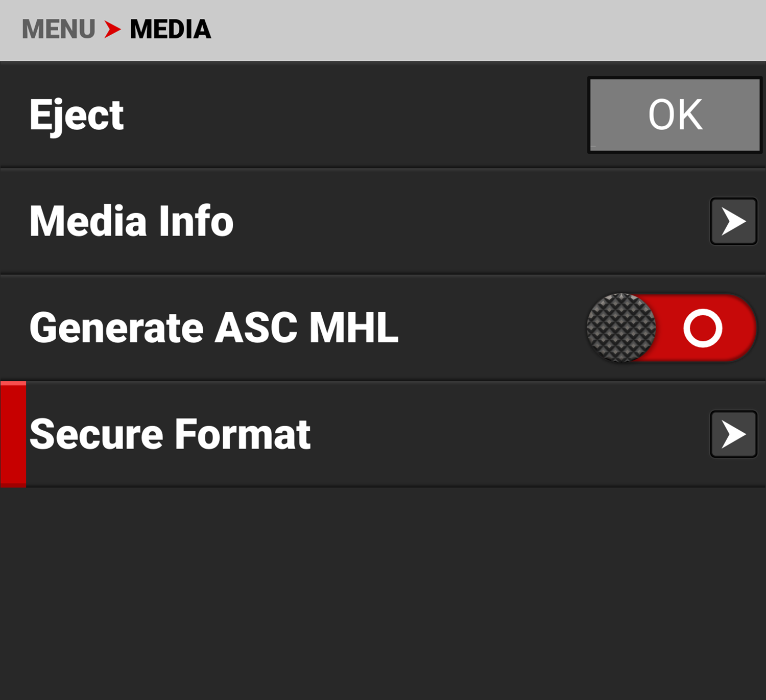766x700 pixels.
Task: Click blank header bar right of MEDIA
Action: [485, 29]
